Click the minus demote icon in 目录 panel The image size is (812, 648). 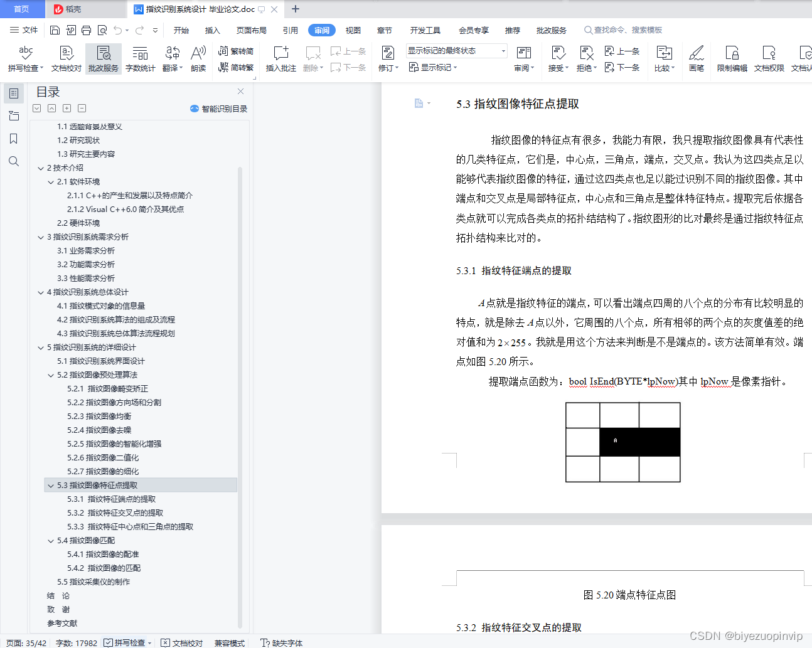coord(82,109)
